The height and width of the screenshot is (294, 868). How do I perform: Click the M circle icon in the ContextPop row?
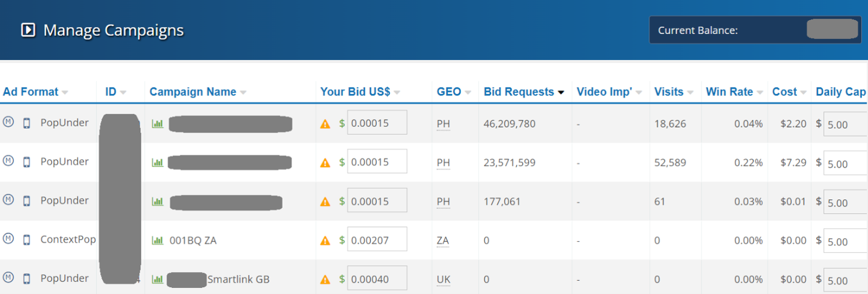[x=8, y=238]
